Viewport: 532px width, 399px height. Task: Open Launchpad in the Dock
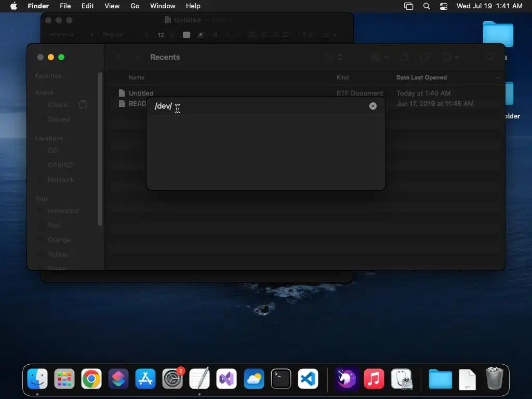point(64,378)
